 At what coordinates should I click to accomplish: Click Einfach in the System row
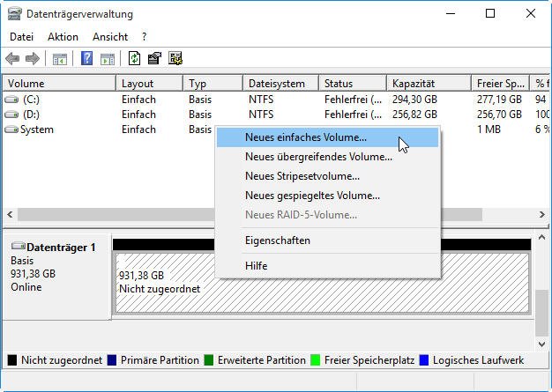138,129
